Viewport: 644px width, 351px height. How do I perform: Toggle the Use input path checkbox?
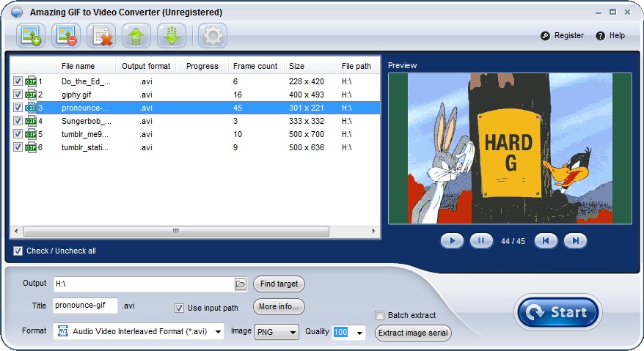pos(179,308)
